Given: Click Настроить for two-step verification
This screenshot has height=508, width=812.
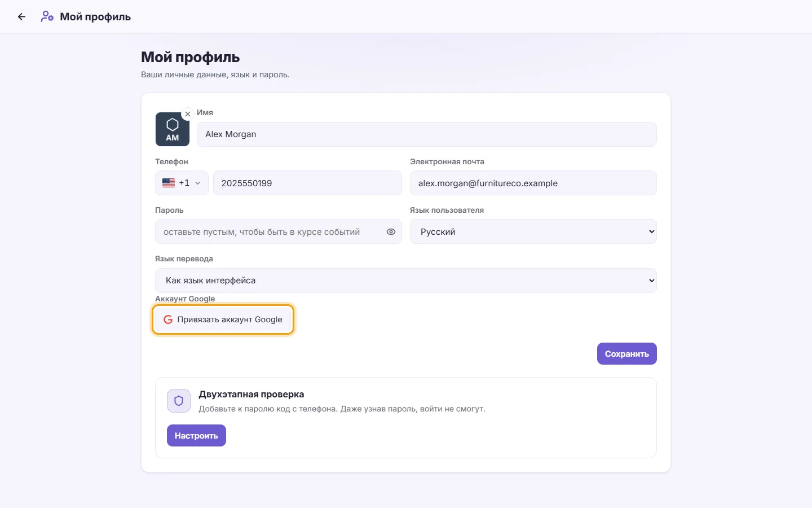Looking at the screenshot, I should [196, 436].
